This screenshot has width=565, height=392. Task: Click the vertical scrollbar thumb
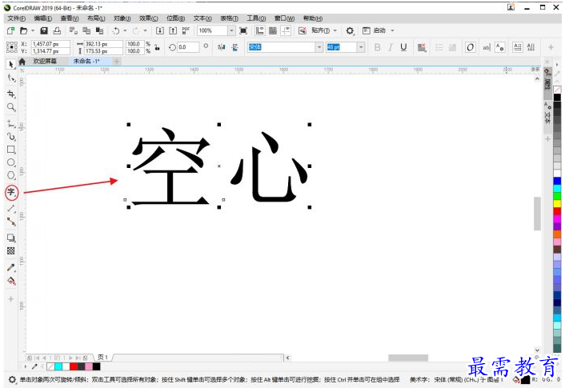pyautogui.click(x=537, y=214)
